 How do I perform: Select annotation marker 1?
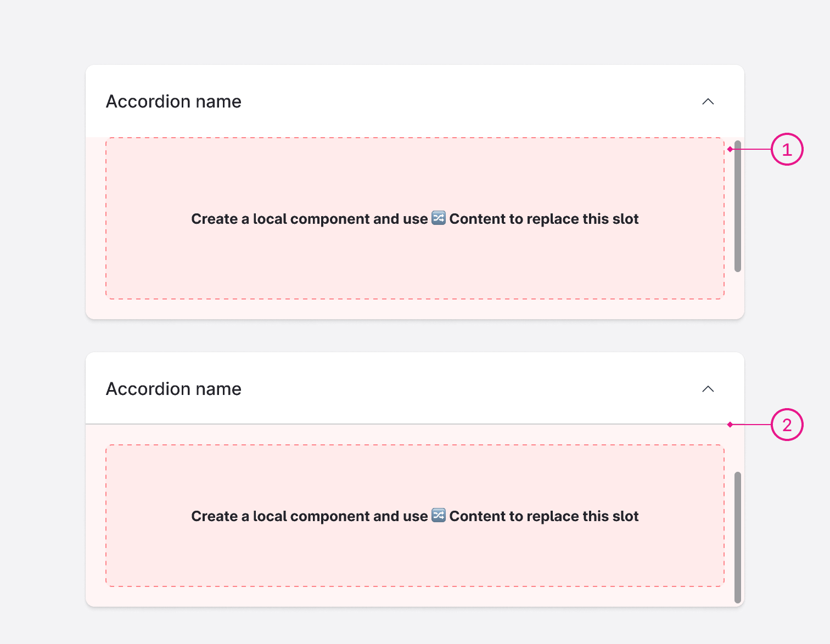coord(787,149)
